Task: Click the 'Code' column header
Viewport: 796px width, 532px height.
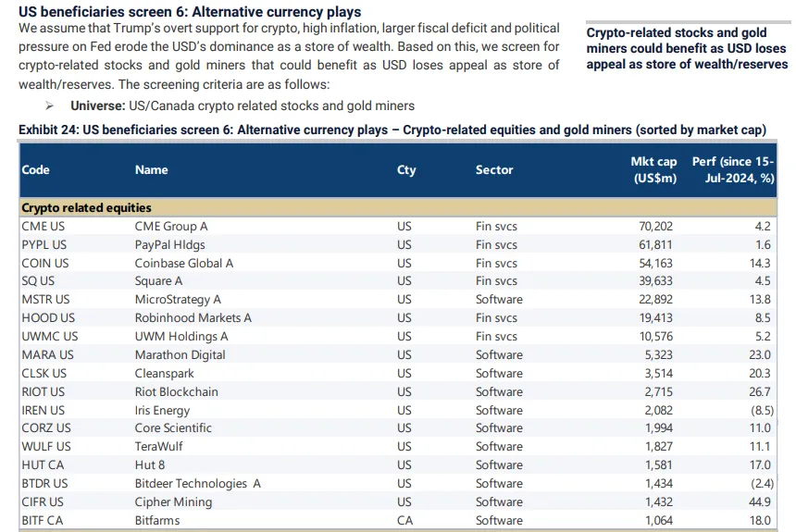Action: (35, 170)
